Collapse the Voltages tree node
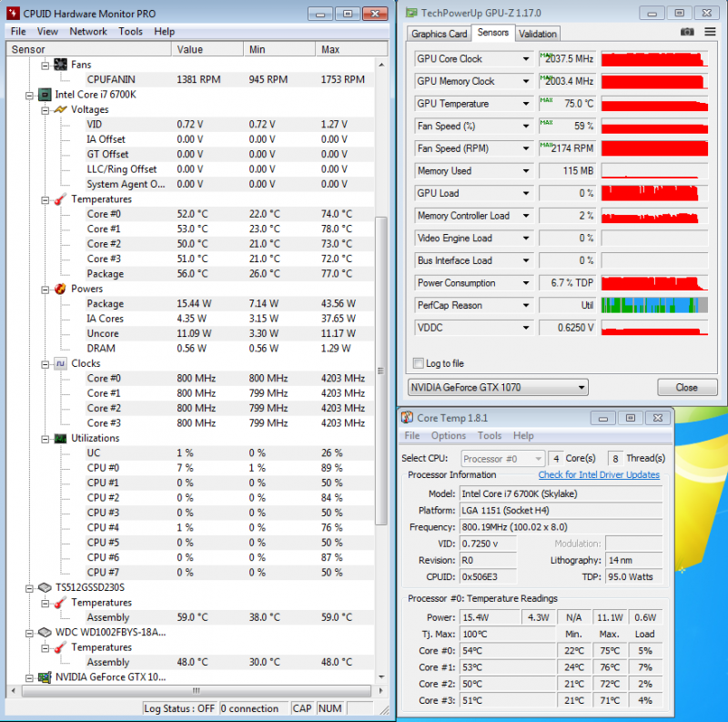 (x=45, y=110)
